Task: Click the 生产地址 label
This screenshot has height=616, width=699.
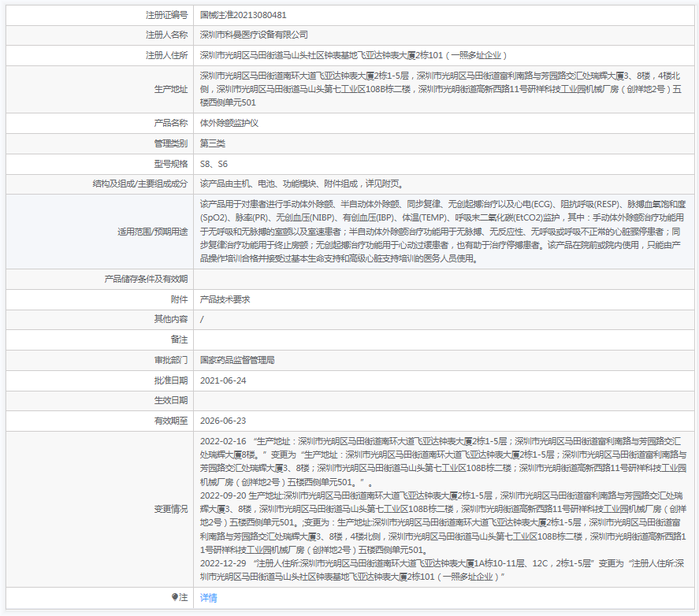Action: point(171,89)
